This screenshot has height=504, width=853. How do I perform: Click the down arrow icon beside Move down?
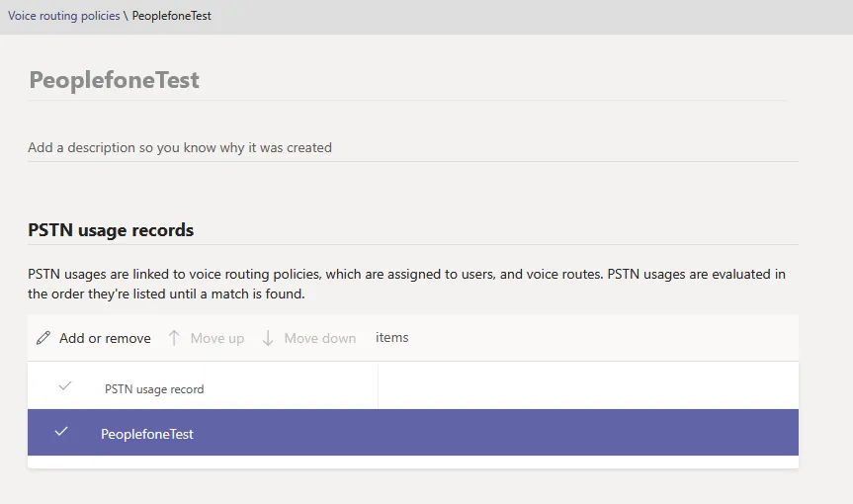[x=268, y=338]
